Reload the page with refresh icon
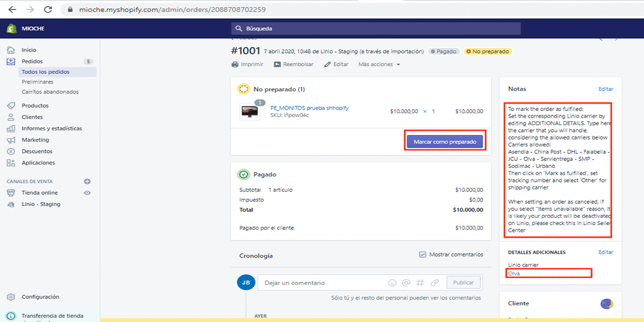Viewport: 644px width, 322px height. pos(48,10)
